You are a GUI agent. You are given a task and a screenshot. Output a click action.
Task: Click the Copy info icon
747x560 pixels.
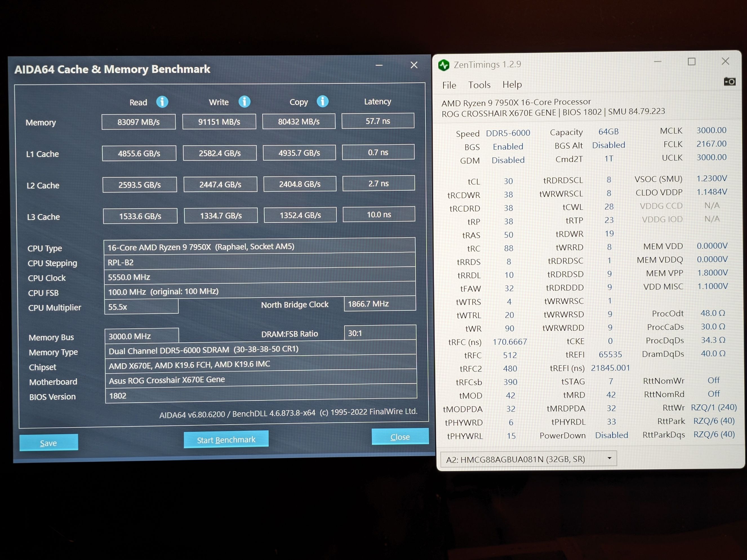point(323,101)
